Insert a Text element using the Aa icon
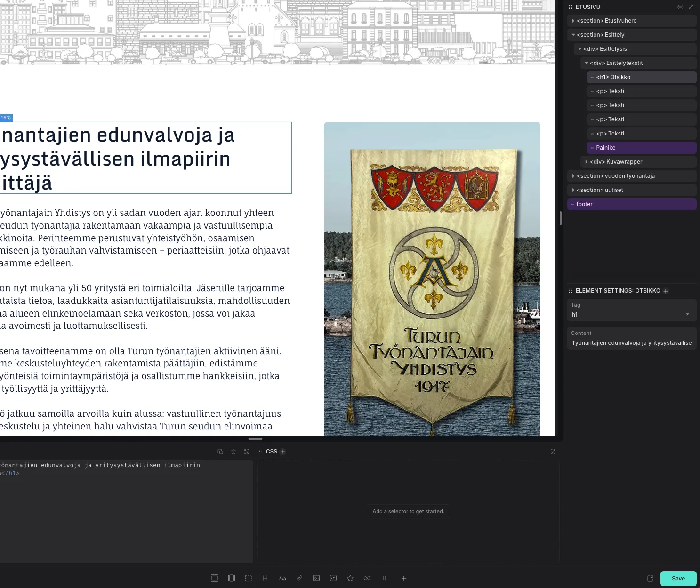 click(x=282, y=578)
